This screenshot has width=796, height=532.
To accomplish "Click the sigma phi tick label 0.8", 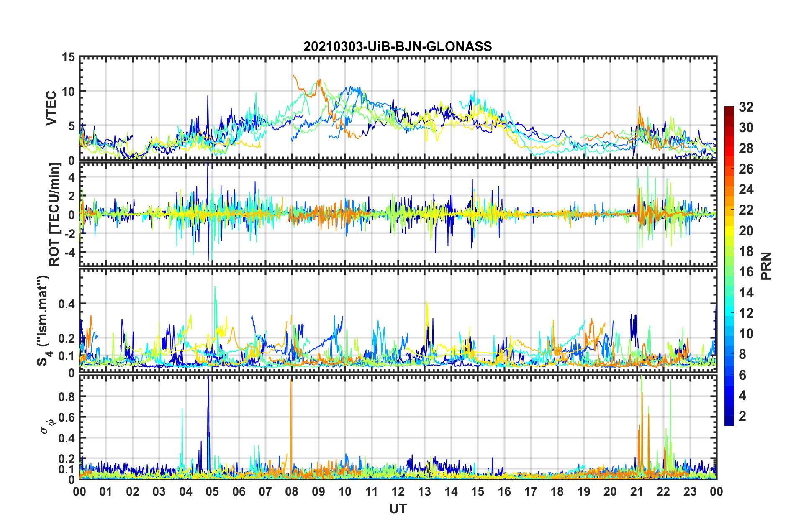I will pyautogui.click(x=67, y=396).
